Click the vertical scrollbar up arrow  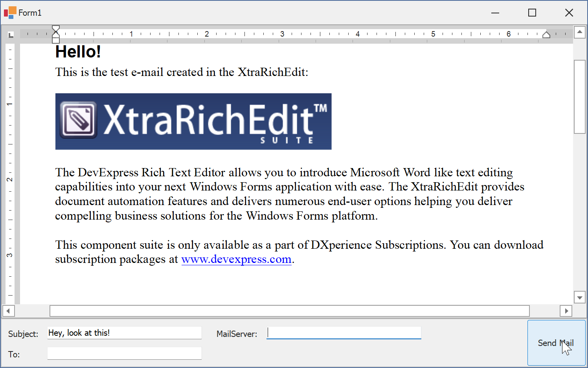(x=580, y=32)
